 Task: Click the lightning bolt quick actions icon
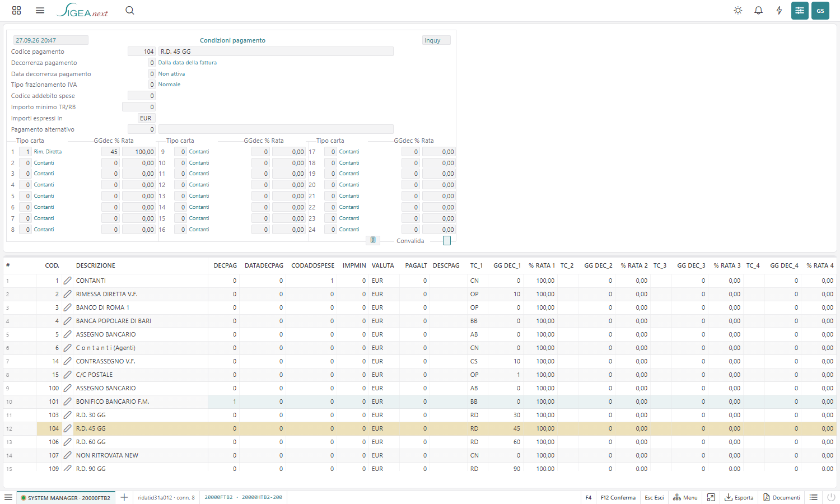pos(779,11)
